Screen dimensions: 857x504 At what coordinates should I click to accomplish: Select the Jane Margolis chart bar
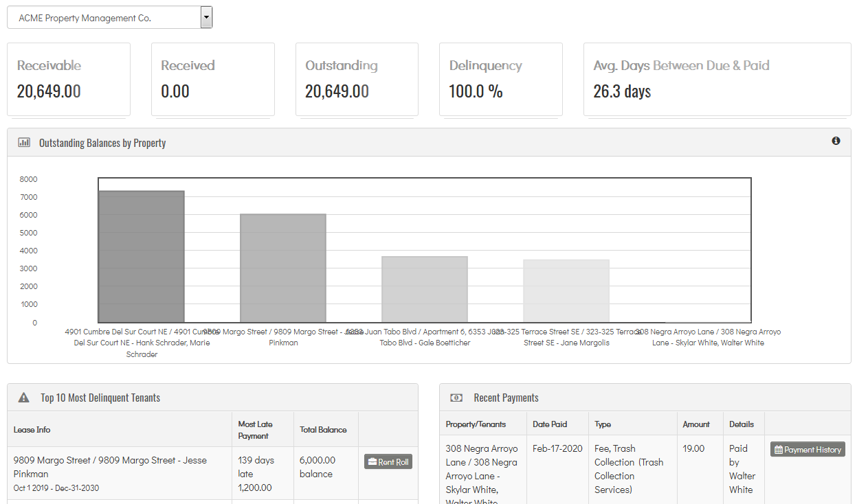coord(566,291)
